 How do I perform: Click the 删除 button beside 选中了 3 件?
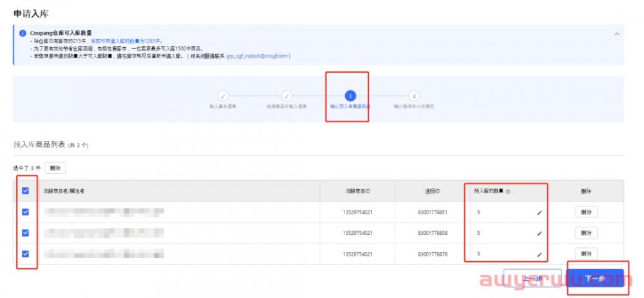[x=55, y=168]
